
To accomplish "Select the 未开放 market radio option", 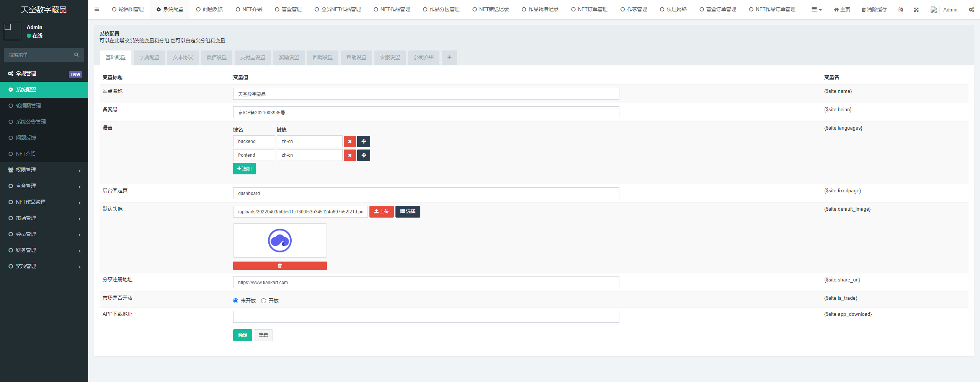I will point(236,301).
